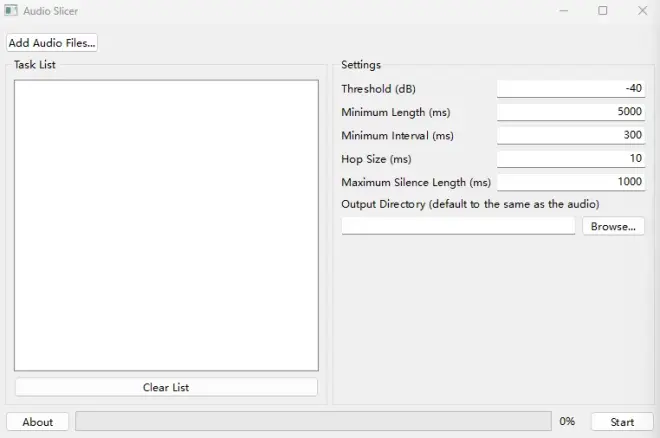Click the Minimum Interval (ms) label

397,136
